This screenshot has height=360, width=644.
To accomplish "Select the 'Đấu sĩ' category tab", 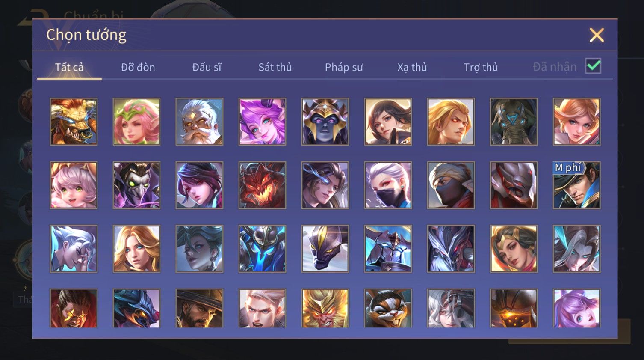I will click(x=207, y=67).
